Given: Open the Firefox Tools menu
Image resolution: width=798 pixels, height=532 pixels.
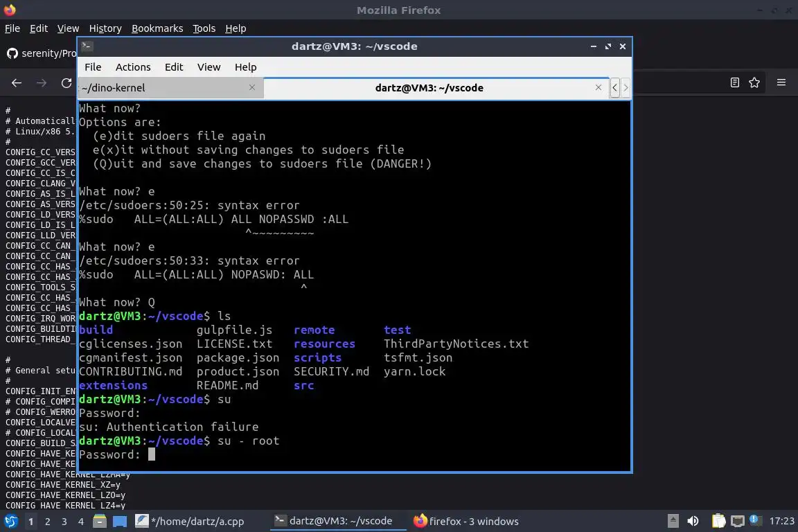Looking at the screenshot, I should pos(204,28).
